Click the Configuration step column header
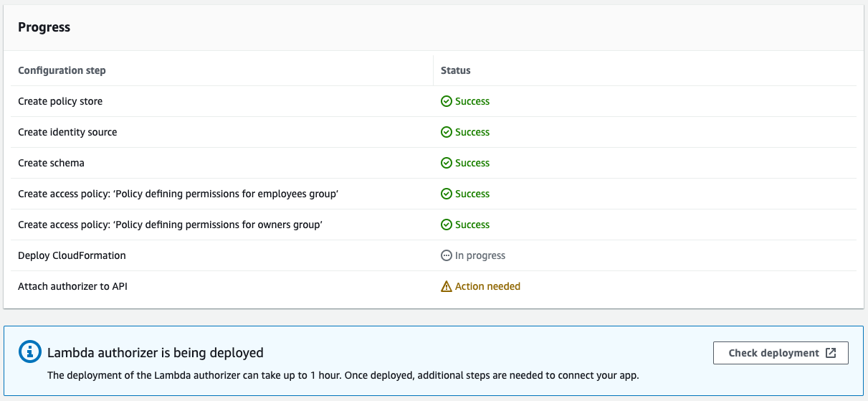868x401 pixels. pos(62,70)
